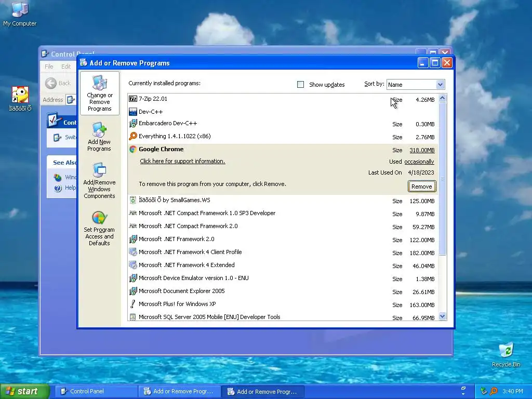The image size is (532, 399).
Task: Select Microsoft .NET Compact Framework 2.0 entry
Action: pos(283,227)
